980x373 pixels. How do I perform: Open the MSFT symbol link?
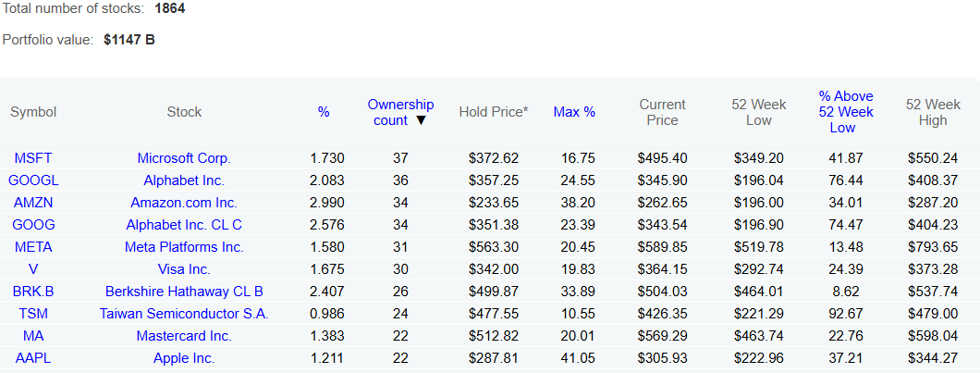(33, 158)
